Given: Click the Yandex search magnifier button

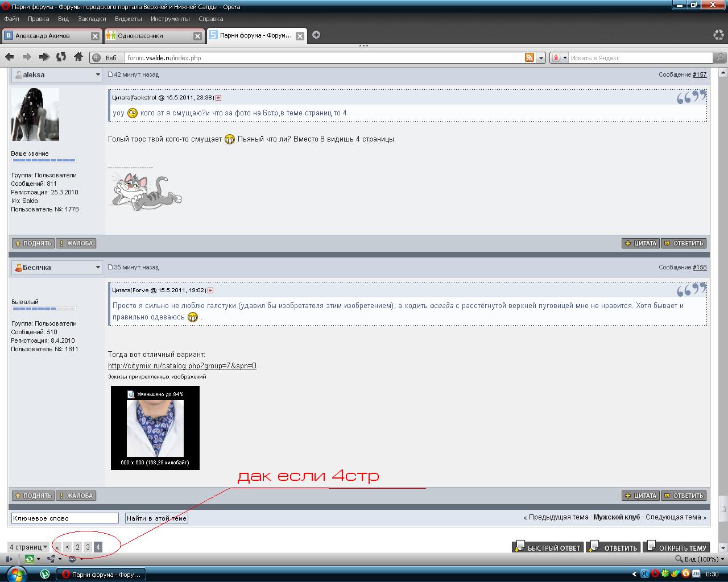Looking at the screenshot, I should tap(720, 57).
